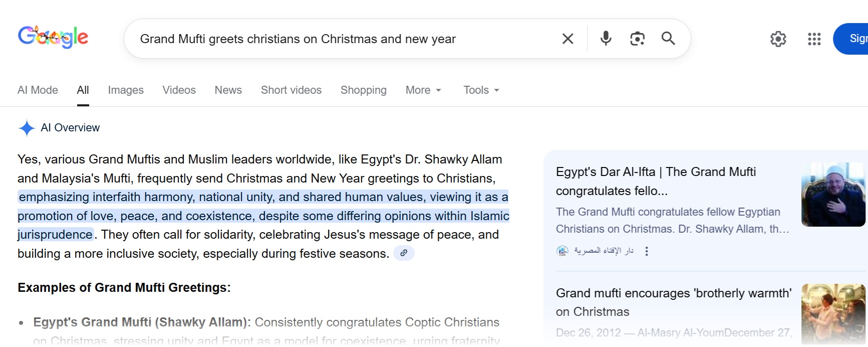Go to the Google logo homepage
Viewport: 868px width, 347px height.
(x=53, y=37)
